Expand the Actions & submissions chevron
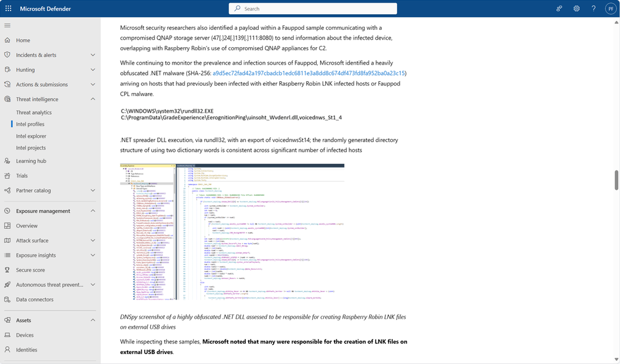The height and width of the screenshot is (364, 620). (93, 84)
